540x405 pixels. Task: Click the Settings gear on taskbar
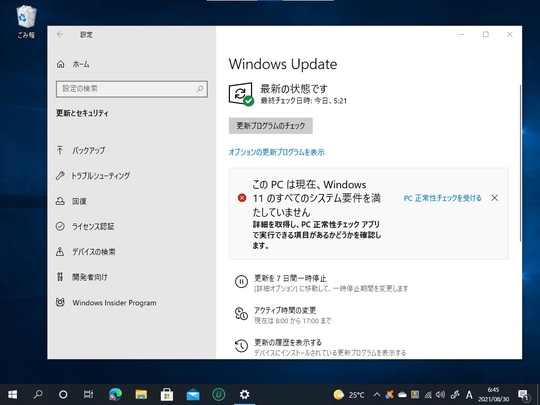tap(244, 394)
